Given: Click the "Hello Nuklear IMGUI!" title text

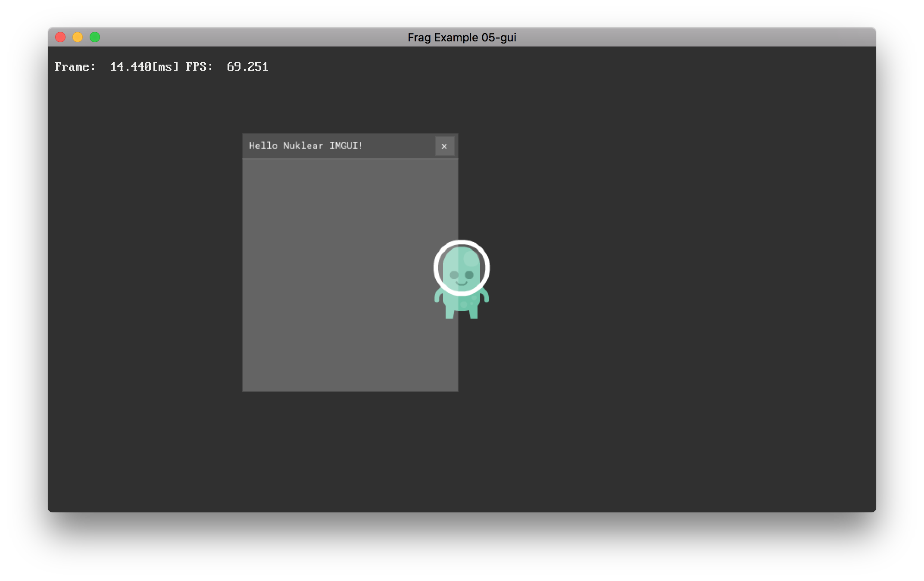Looking at the screenshot, I should tap(306, 146).
